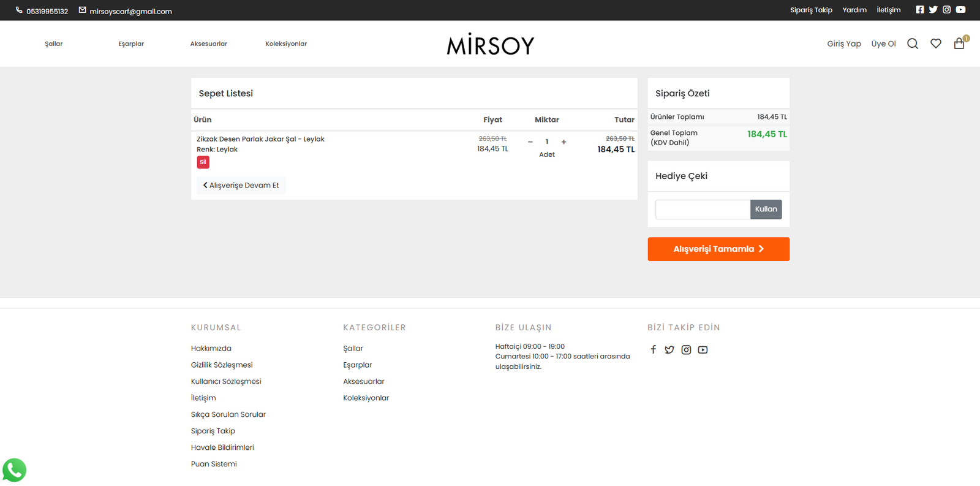Image resolution: width=980 pixels, height=486 pixels.
Task: Apply gift code with Kullan button
Action: 766,210
